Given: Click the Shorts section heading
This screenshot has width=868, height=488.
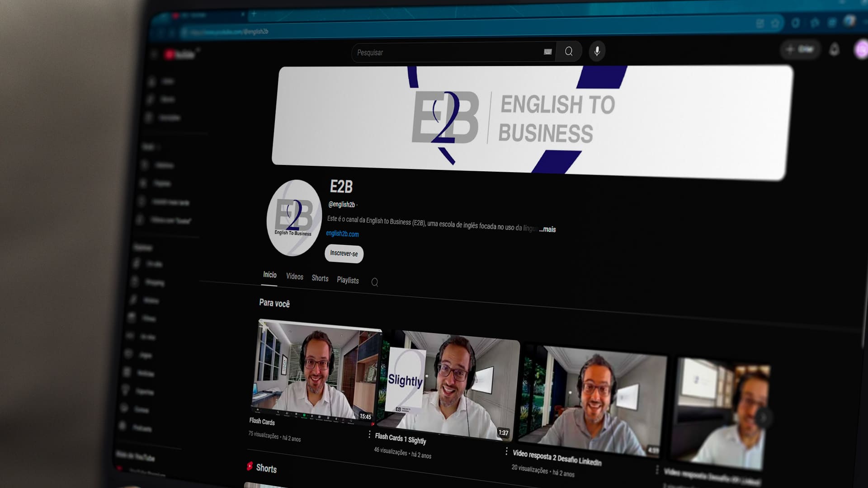Looking at the screenshot, I should (266, 469).
